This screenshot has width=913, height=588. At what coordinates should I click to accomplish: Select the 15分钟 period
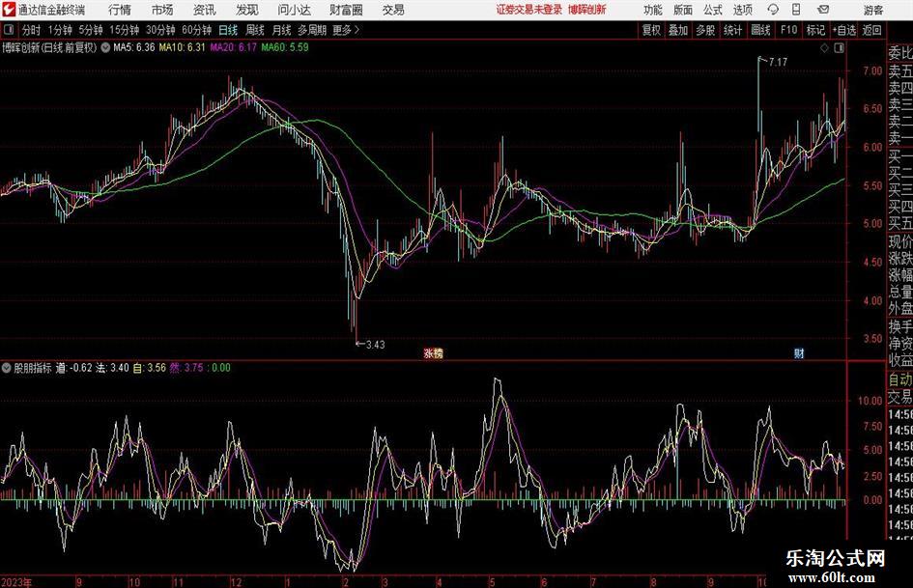coord(125,30)
